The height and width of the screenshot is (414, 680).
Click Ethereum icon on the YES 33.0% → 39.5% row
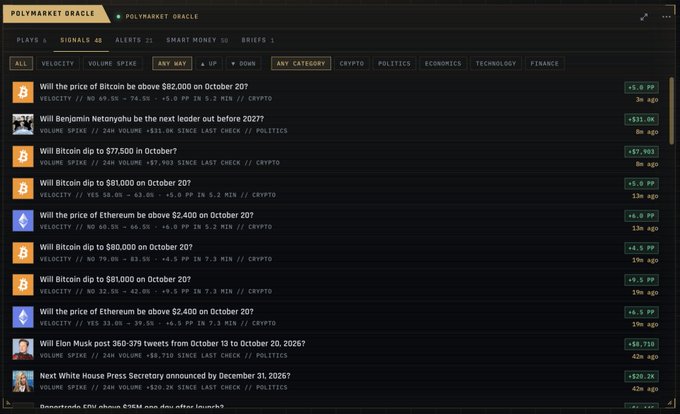click(x=23, y=317)
